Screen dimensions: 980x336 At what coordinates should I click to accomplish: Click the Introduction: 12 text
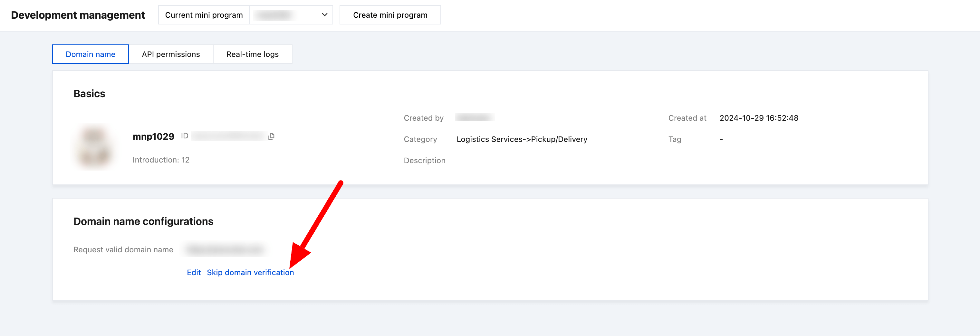coord(161,160)
